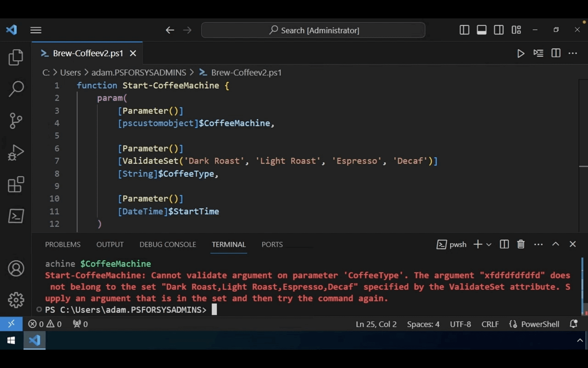Show hidden icons in system tray
The height and width of the screenshot is (368, 588).
[x=580, y=340]
